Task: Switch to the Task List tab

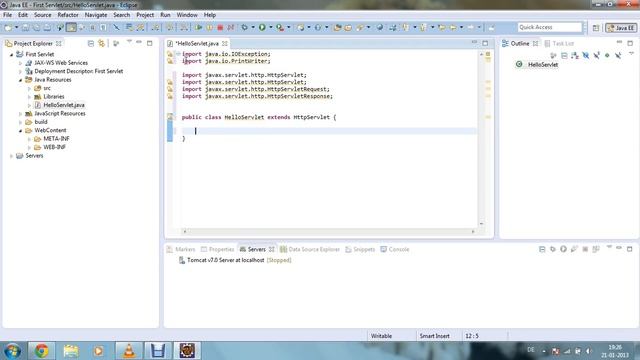Action: (559, 43)
